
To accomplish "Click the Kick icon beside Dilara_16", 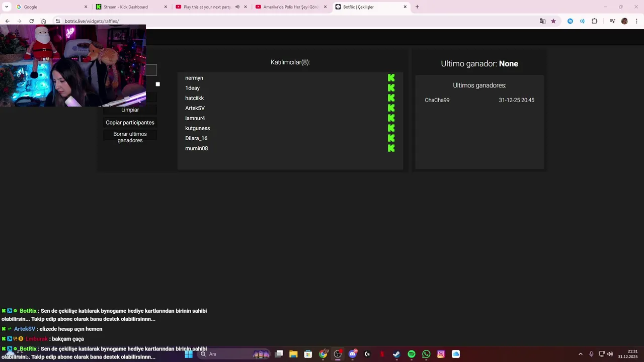I will click(391, 138).
